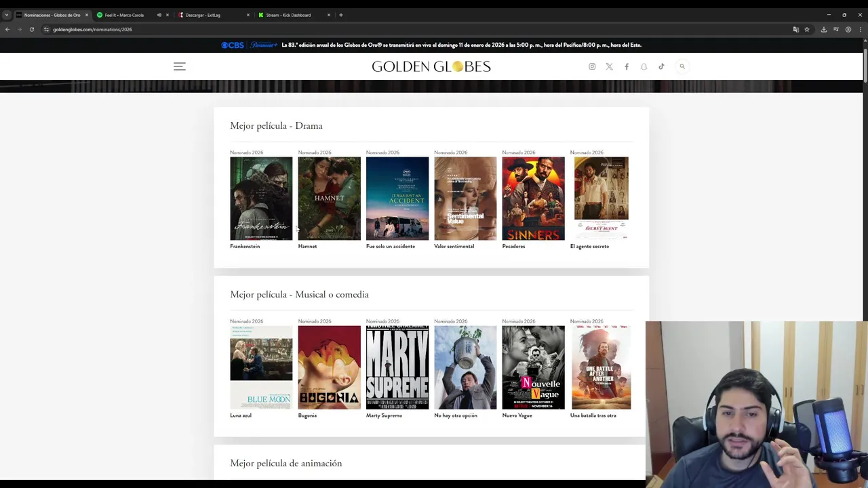This screenshot has height=488, width=868.
Task: Click the translate page icon
Action: [795, 29]
